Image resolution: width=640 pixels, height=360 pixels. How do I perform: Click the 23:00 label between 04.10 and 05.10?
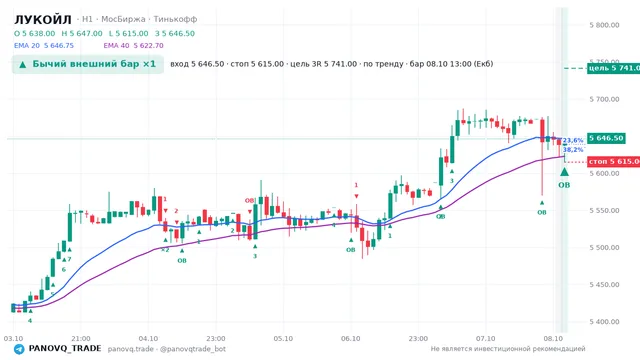(216, 339)
